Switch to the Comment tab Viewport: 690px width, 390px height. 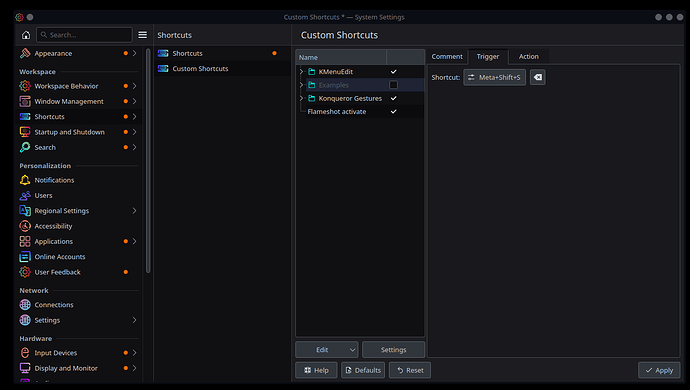pos(447,56)
